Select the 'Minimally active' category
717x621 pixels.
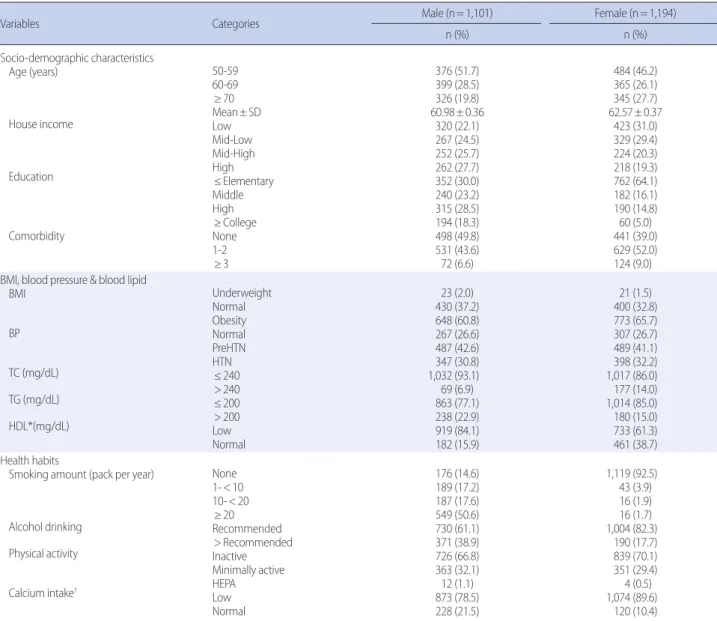pos(248,570)
